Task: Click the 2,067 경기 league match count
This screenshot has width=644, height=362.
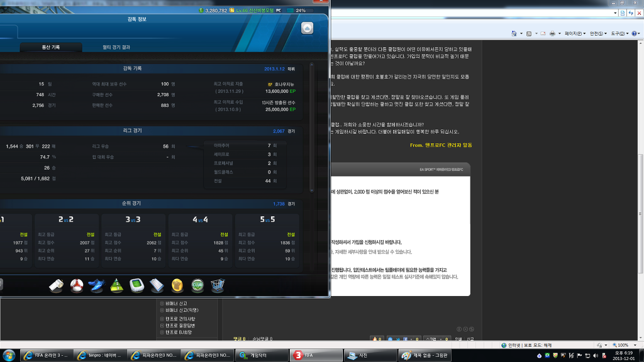Action: 284,131
